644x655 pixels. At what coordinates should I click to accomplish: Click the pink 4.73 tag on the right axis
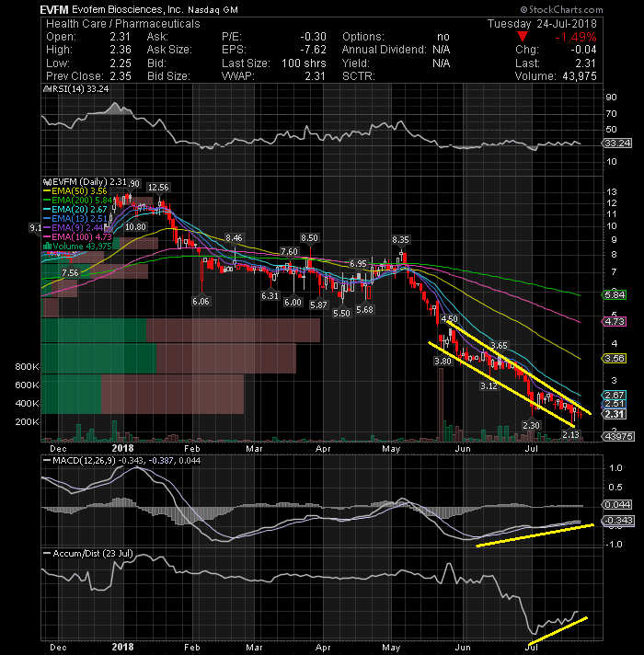(x=615, y=322)
